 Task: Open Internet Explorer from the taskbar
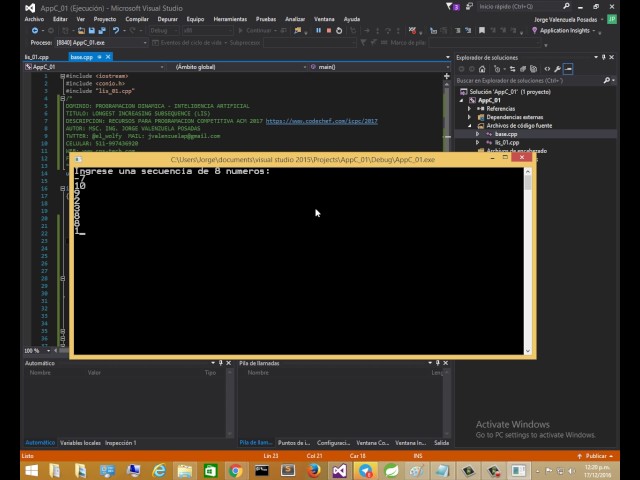tap(157, 470)
